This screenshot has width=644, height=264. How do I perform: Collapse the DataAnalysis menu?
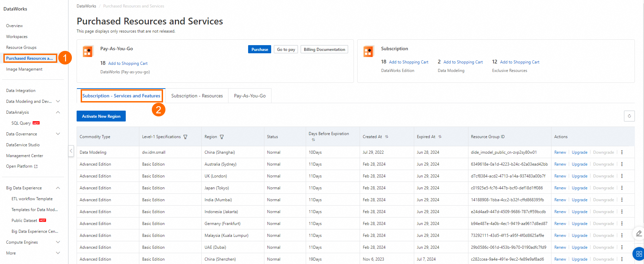point(58,112)
